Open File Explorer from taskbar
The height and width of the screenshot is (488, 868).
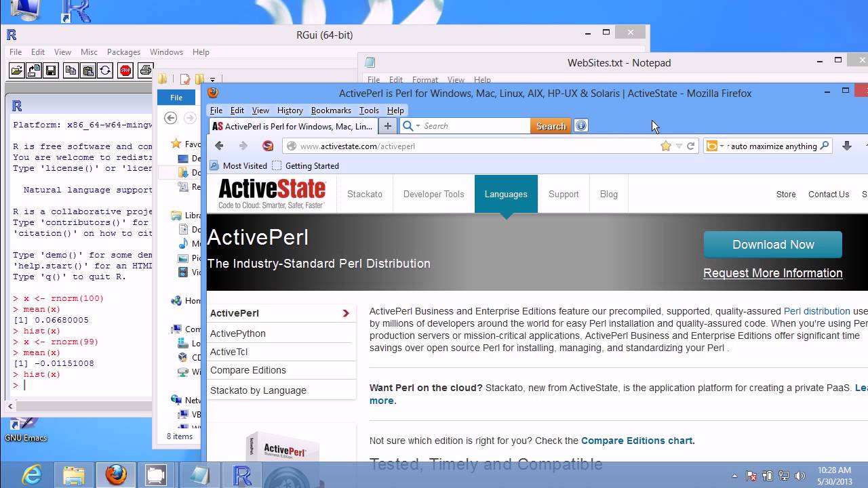click(73, 474)
